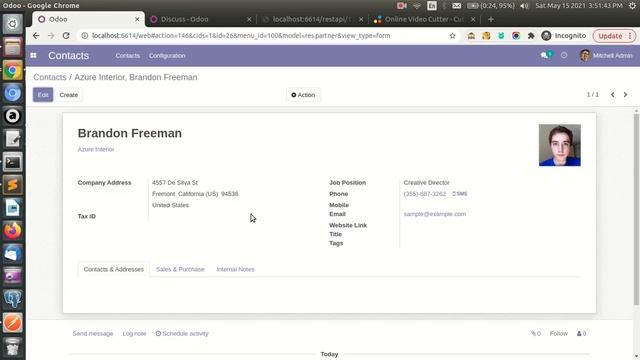The image size is (640, 360).
Task: Open the Chrome Update menu
Action: 614,36
